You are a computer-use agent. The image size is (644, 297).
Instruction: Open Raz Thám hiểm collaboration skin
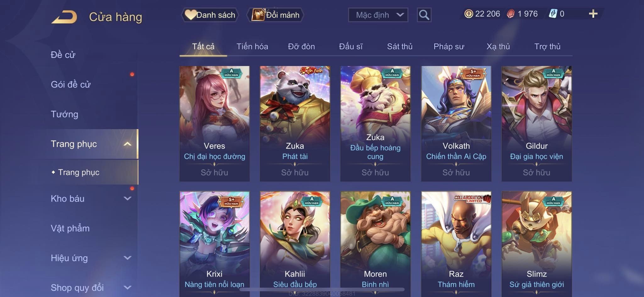(x=456, y=243)
